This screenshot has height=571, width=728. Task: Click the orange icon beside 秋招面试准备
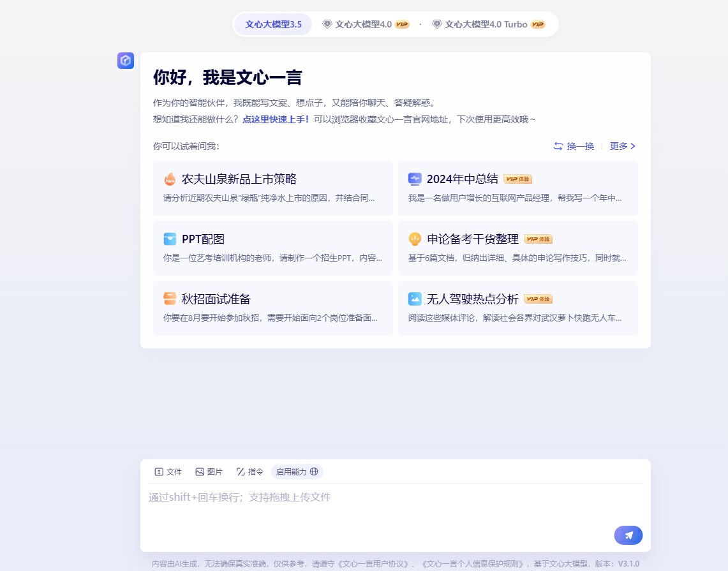(170, 299)
